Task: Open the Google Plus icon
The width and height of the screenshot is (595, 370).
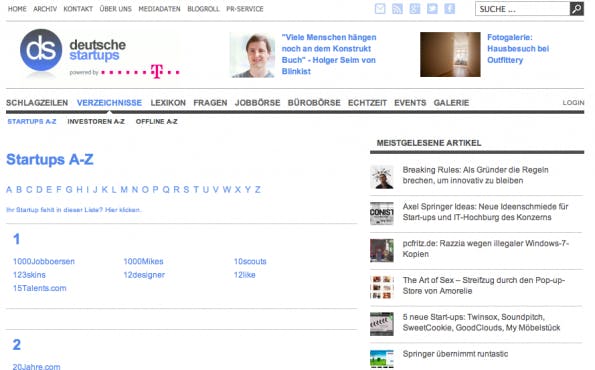Action: coord(415,9)
